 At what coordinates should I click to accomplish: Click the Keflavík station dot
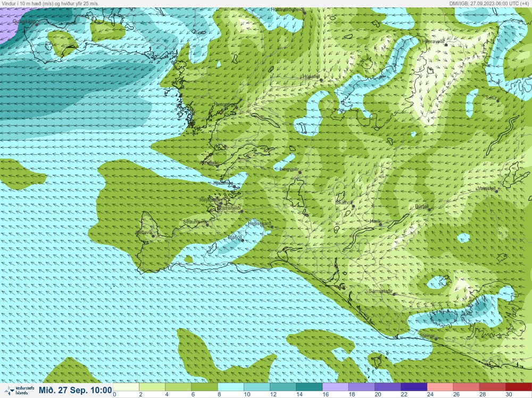[153, 236]
